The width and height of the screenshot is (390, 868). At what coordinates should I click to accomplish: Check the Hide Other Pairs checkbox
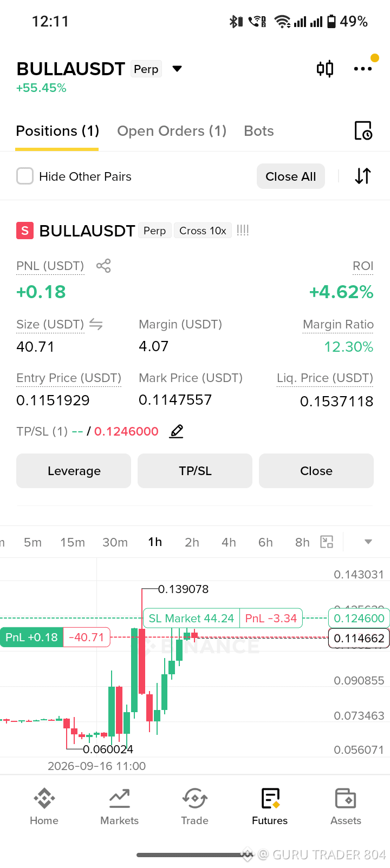[x=25, y=176]
